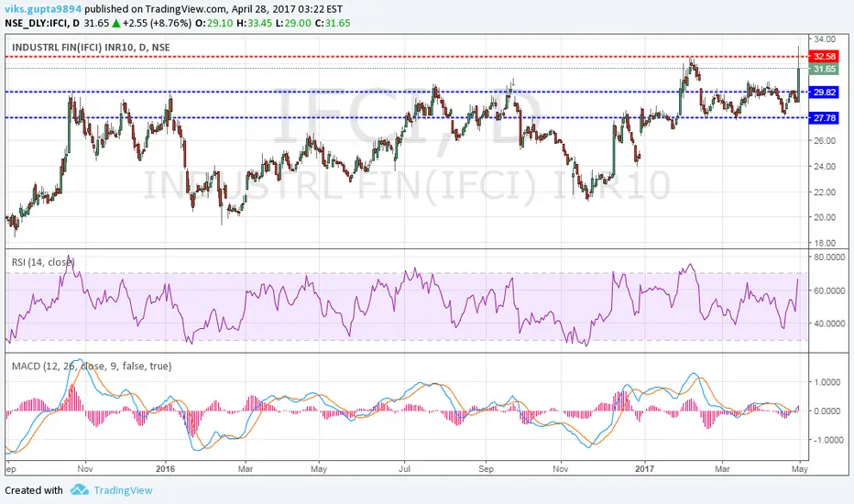Click the C:31.65 close value in header
This screenshot has width=854, height=504.
[x=333, y=23]
